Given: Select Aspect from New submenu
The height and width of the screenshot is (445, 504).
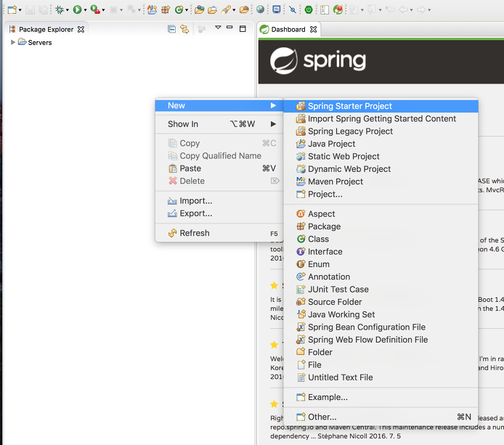Looking at the screenshot, I should pos(381,213).
